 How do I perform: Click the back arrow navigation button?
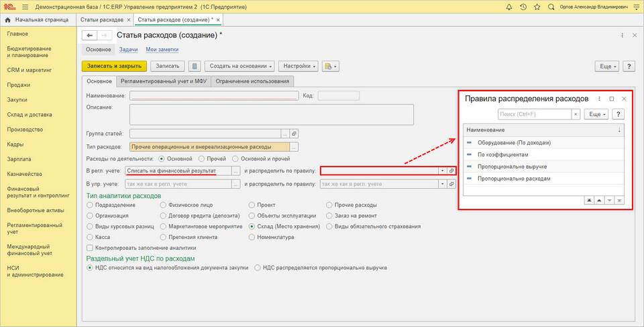click(x=89, y=35)
